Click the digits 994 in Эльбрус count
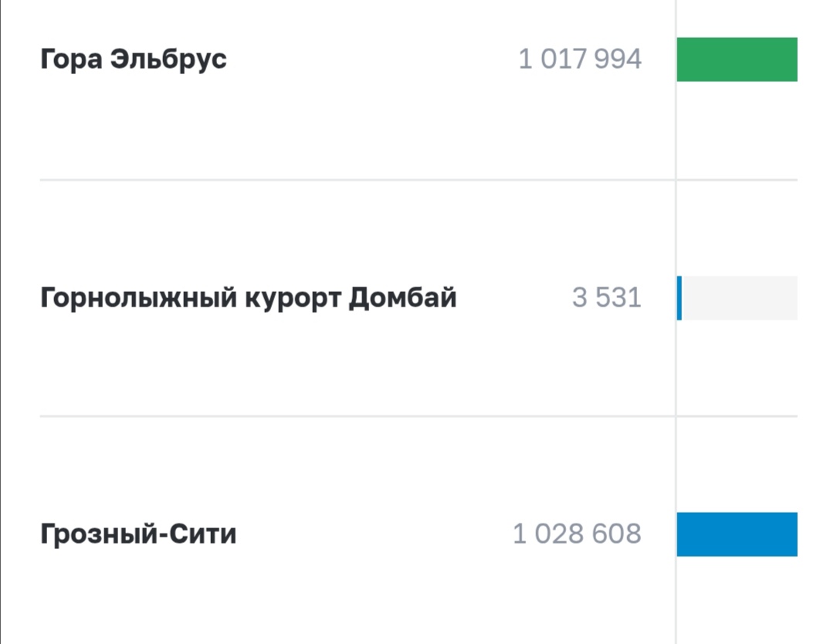 point(618,59)
